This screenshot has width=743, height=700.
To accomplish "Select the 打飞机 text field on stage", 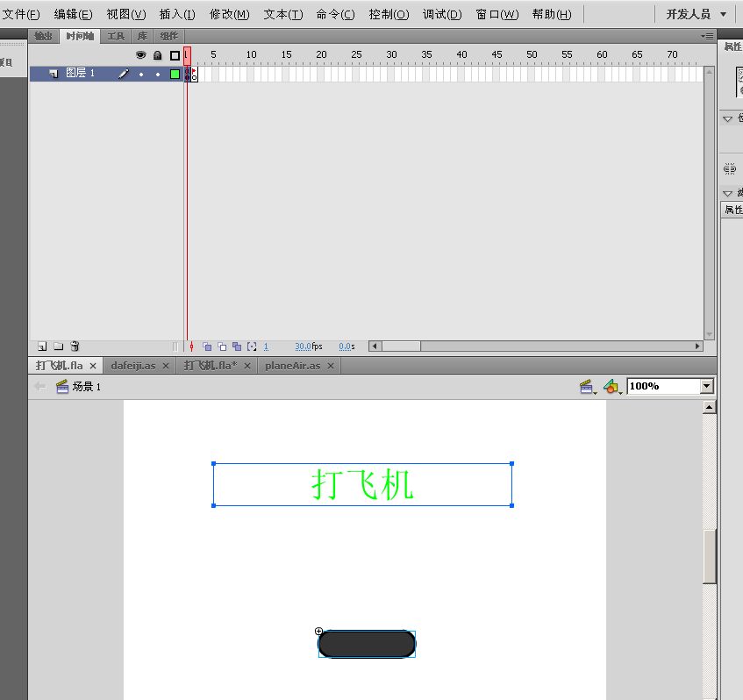I will coord(362,484).
